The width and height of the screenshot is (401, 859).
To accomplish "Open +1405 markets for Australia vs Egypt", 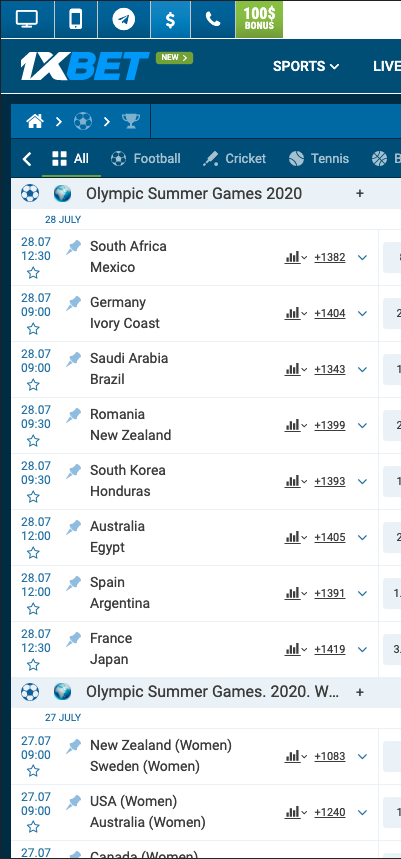I will (x=330, y=537).
